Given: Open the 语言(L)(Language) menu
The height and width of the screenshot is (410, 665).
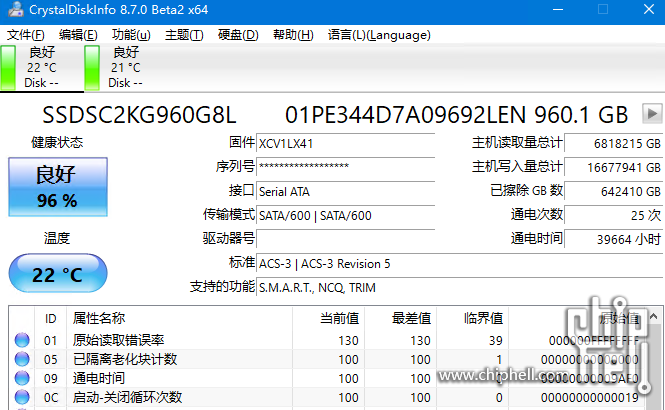Looking at the screenshot, I should tap(379, 35).
